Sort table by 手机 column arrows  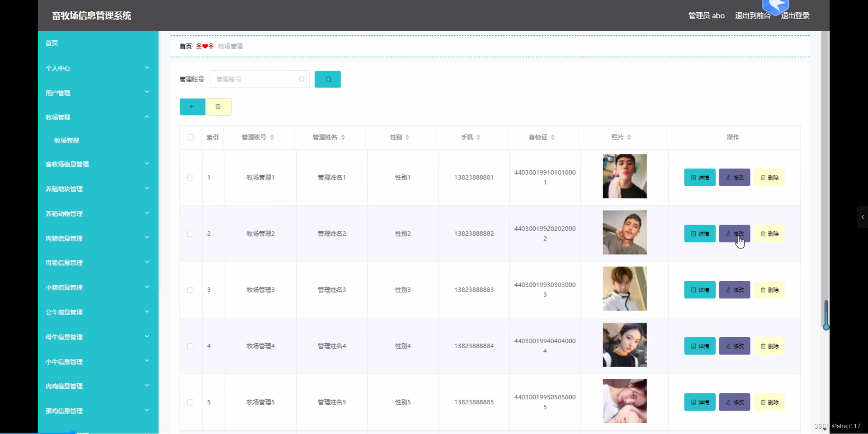478,137
